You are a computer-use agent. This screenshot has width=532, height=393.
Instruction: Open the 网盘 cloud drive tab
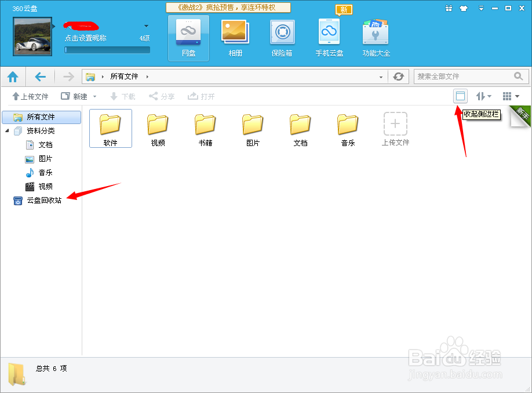pyautogui.click(x=189, y=38)
